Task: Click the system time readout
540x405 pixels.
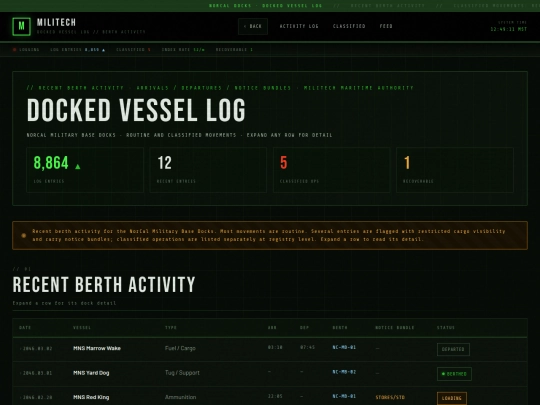Action: pyautogui.click(x=509, y=29)
